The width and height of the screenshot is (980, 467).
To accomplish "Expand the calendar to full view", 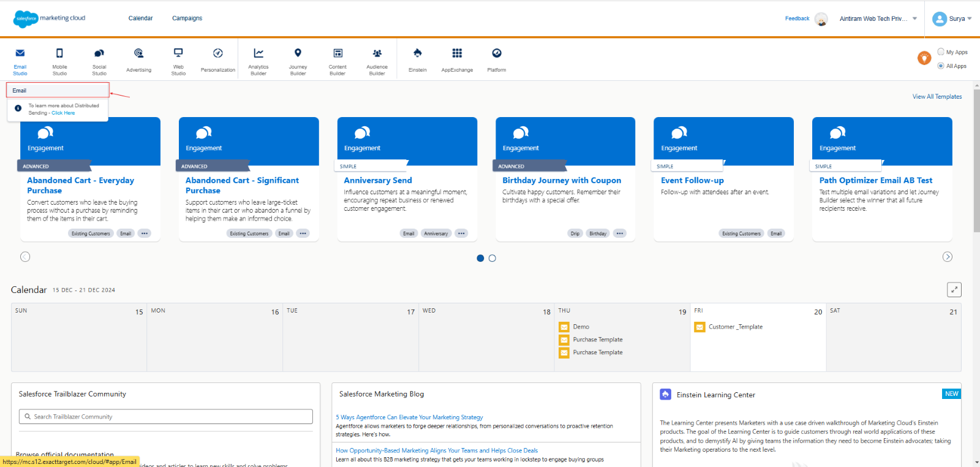I will pos(954,289).
